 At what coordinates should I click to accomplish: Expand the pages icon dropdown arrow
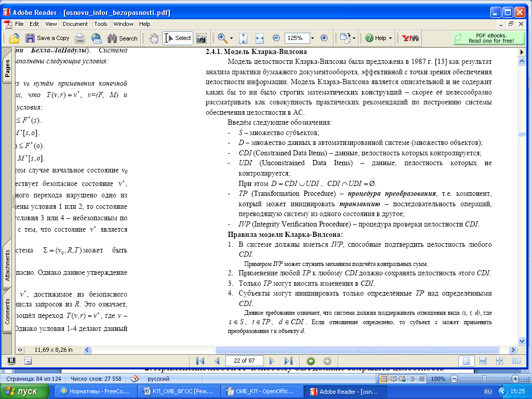point(354,38)
